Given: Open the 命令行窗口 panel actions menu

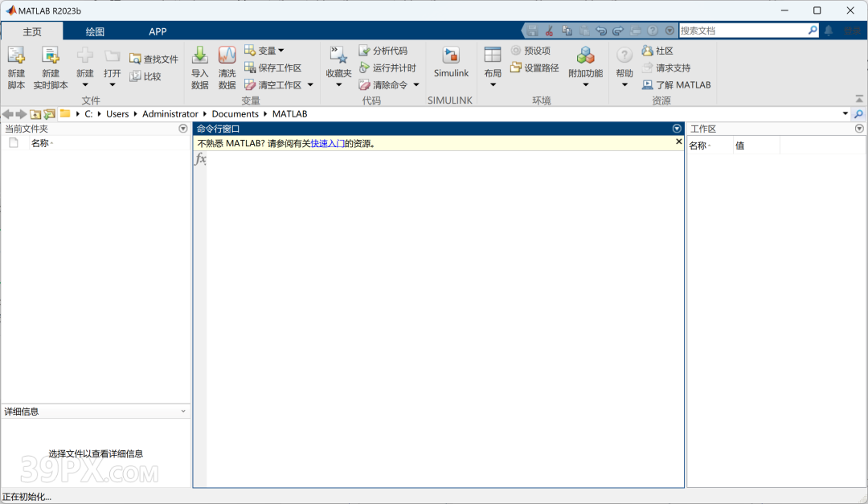Looking at the screenshot, I should click(x=677, y=129).
